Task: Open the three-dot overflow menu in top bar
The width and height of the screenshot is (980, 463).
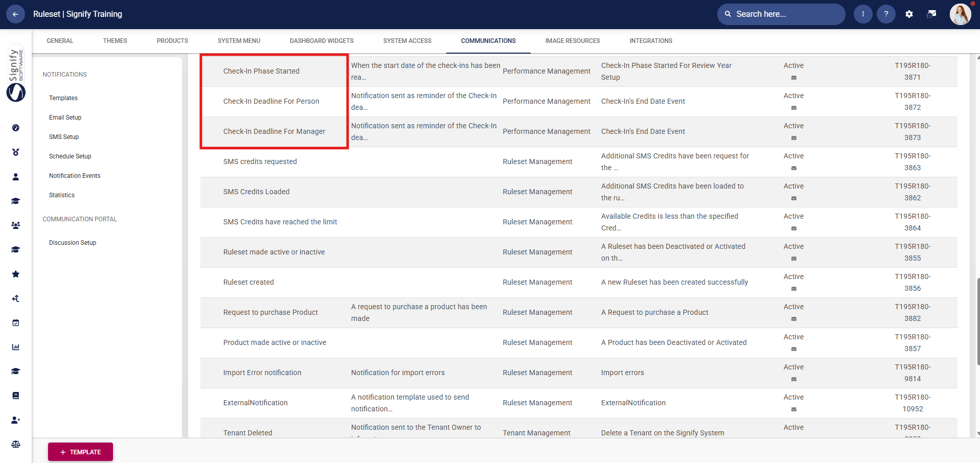Action: (x=863, y=14)
